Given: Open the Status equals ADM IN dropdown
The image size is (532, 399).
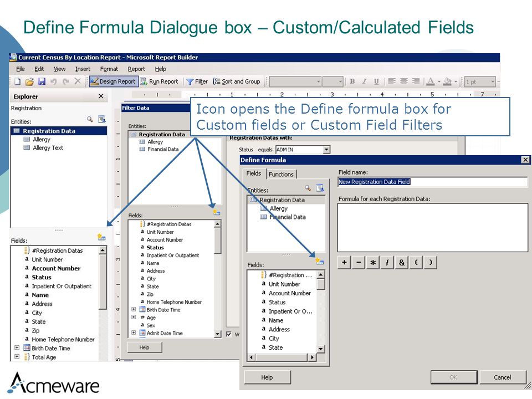Looking at the screenshot, I should tap(326, 149).
